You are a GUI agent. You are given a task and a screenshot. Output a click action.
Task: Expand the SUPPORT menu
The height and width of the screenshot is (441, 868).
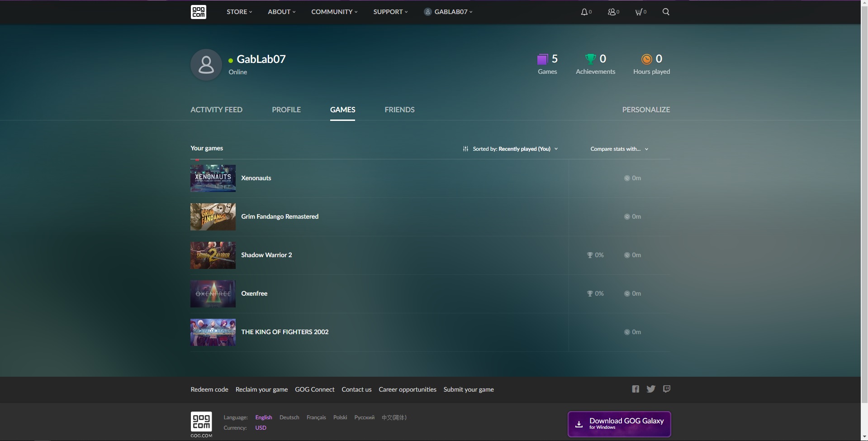click(x=390, y=12)
